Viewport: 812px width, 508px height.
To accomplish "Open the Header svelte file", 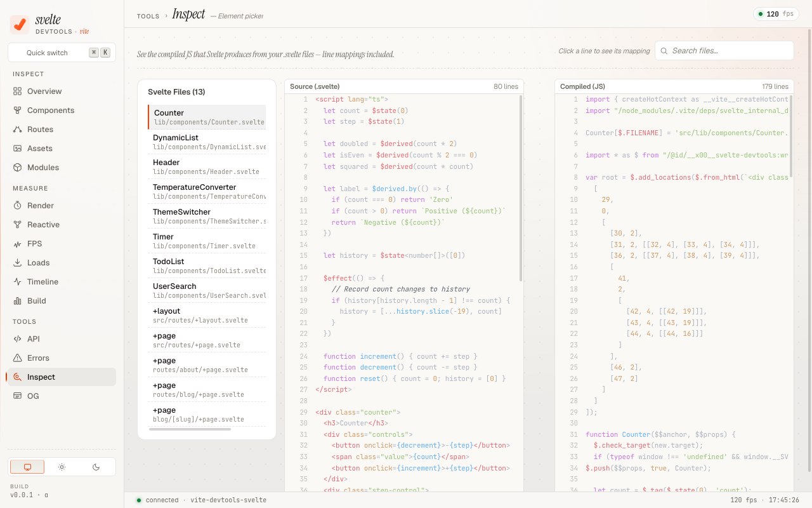I will click(x=207, y=166).
